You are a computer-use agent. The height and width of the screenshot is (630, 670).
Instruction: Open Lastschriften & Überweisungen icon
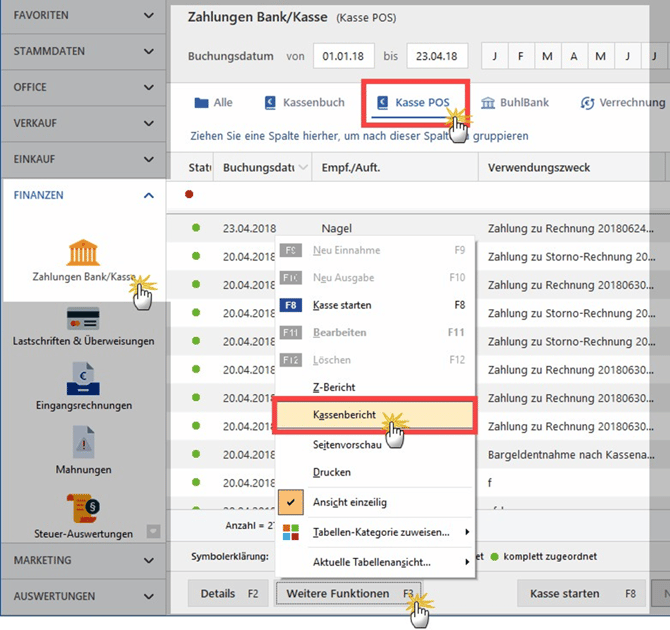[83, 319]
